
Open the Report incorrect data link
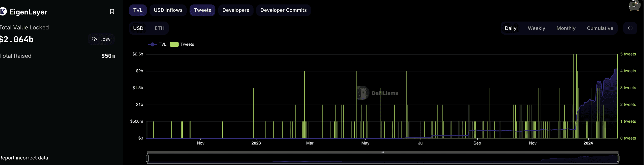pyautogui.click(x=24, y=158)
